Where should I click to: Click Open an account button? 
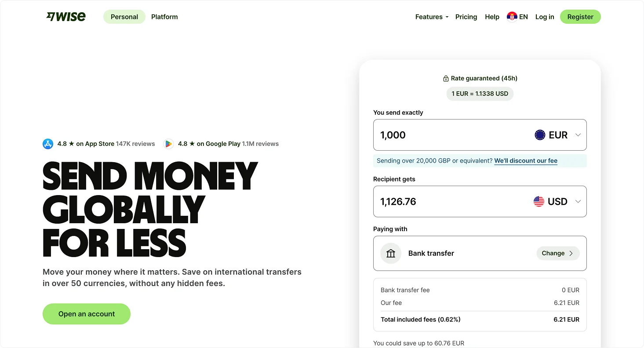[87, 314]
